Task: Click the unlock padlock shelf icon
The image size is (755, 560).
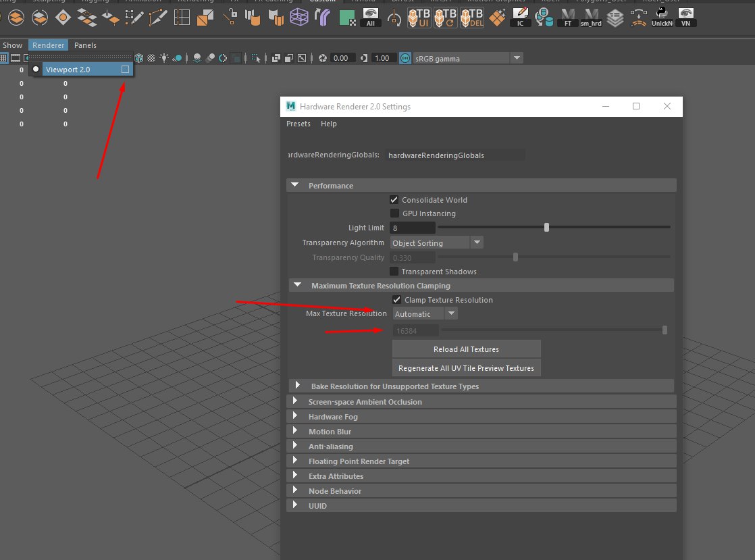Action: click(x=230, y=18)
